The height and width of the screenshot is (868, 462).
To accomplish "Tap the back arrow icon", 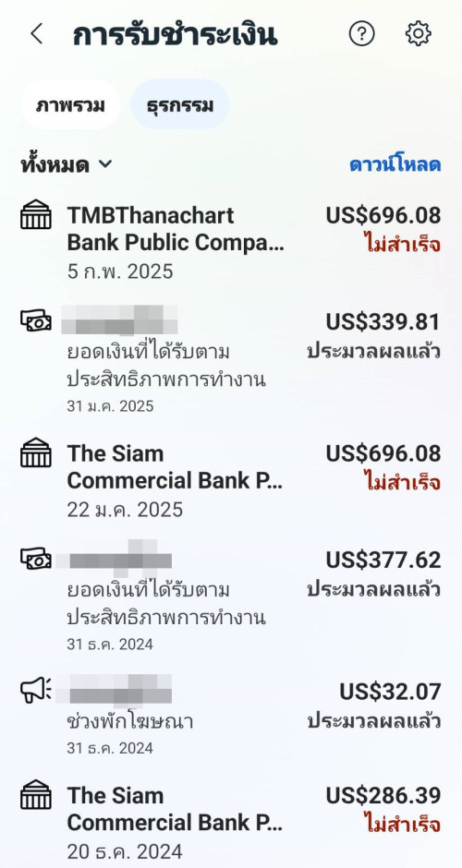I will click(x=37, y=34).
